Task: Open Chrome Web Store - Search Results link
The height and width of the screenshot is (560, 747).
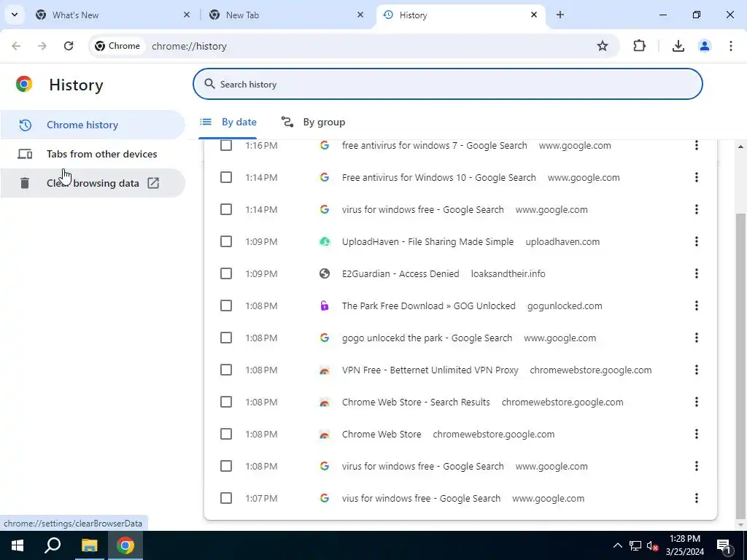Action: tap(416, 402)
